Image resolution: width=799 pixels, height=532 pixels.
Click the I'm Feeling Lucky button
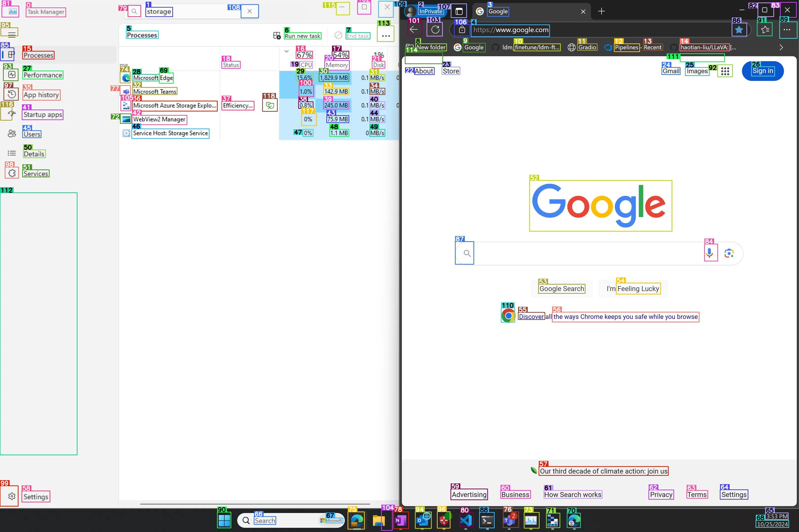pos(633,289)
